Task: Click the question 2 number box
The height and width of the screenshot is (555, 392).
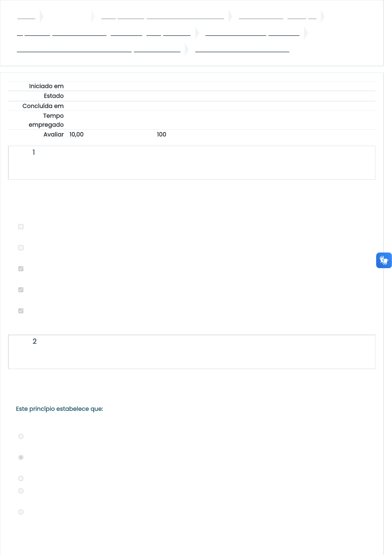Action: point(192,352)
